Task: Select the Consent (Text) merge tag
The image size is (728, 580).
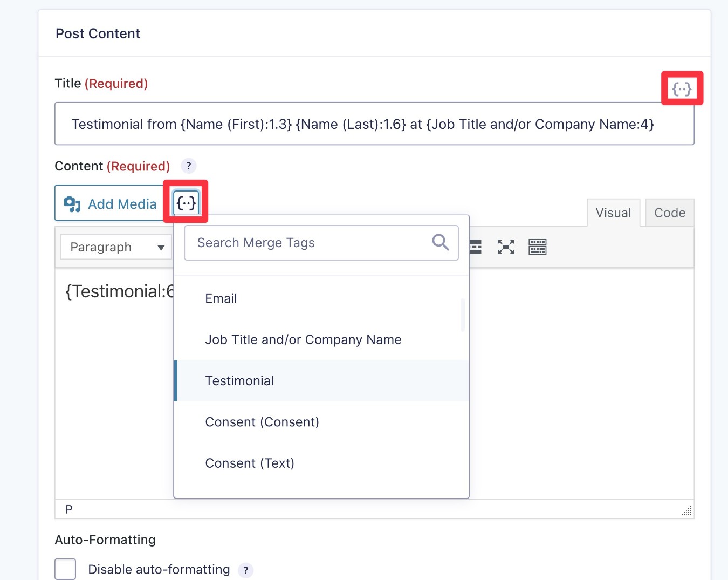Action: [x=250, y=463]
